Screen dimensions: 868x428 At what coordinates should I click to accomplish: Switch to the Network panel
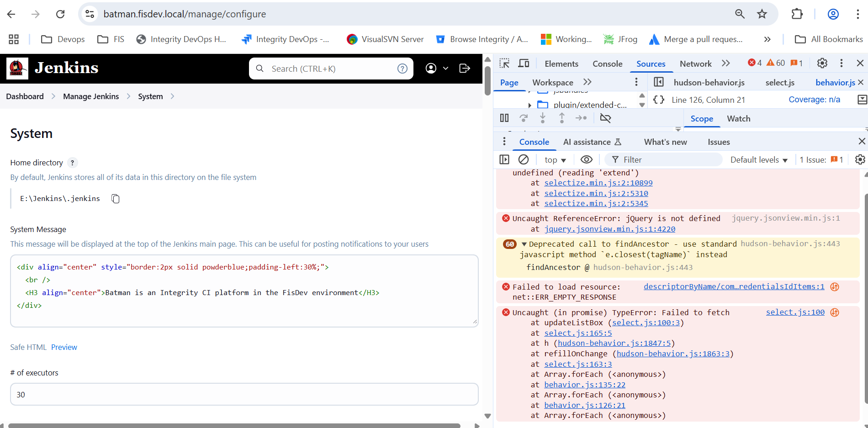click(x=695, y=64)
